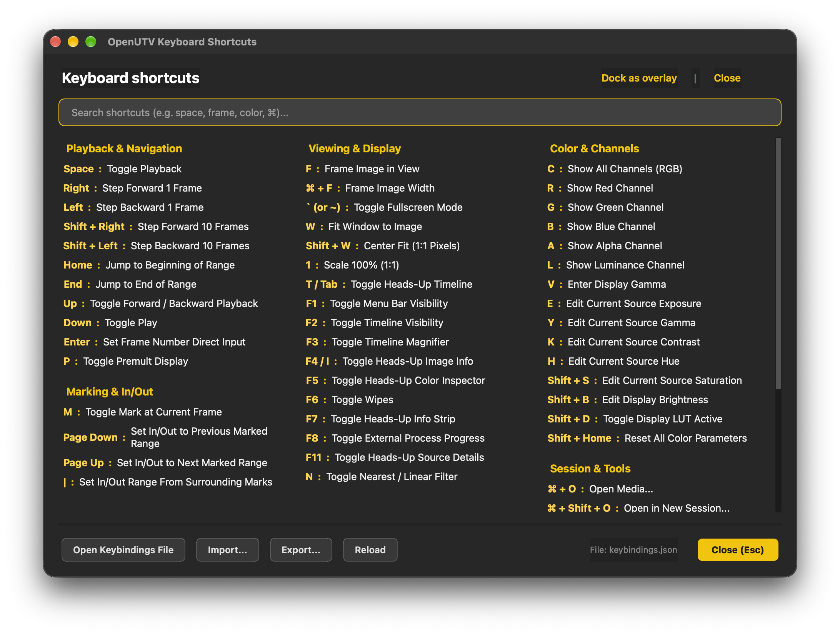Select Edit Current Source Saturation row
Image resolution: width=840 pixels, height=634 pixels.
pos(645,380)
